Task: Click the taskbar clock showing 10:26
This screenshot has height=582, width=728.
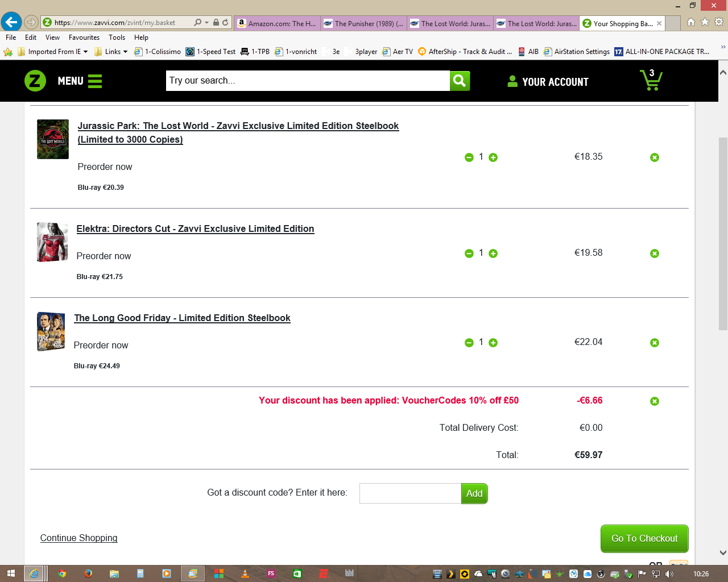Action: (701, 573)
